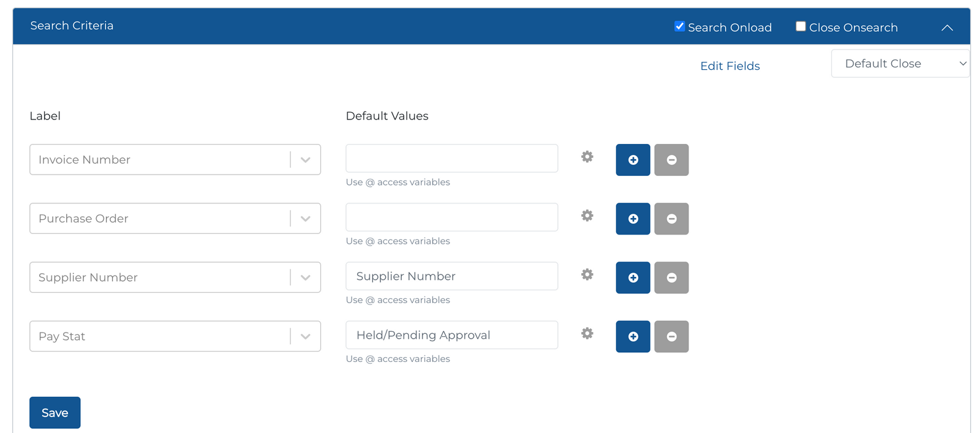Screen dimensions: 980x433
Task: Click the gear icon for Purchase Order row
Action: pyautogui.click(x=587, y=216)
